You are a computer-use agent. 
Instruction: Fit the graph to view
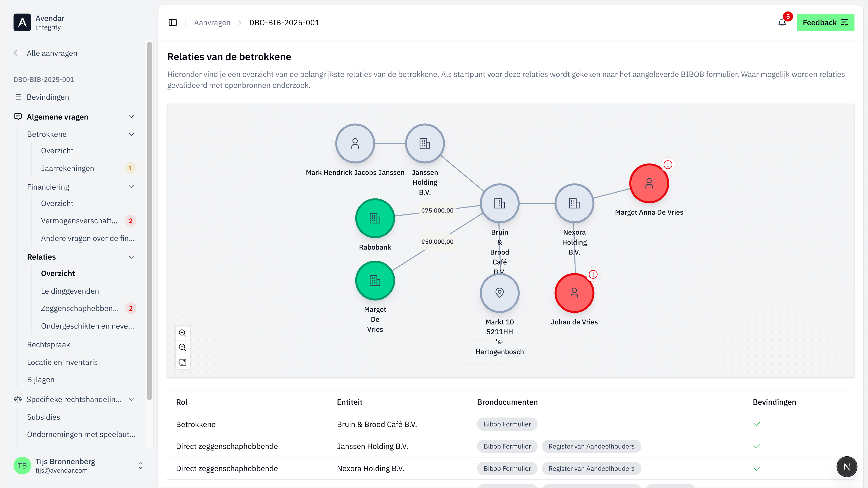tap(183, 362)
